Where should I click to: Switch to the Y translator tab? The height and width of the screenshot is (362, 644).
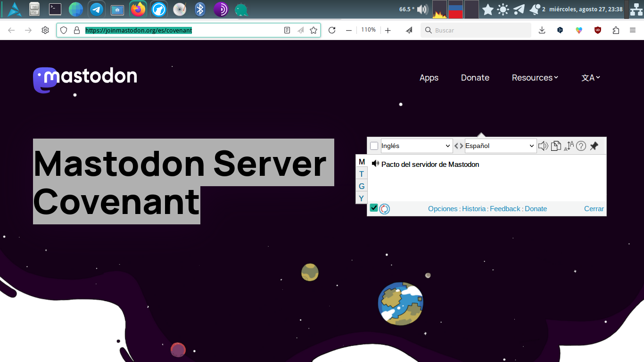pos(362,198)
